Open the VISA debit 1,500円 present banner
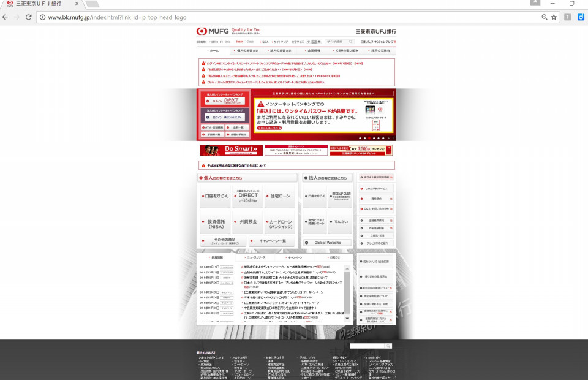588x380 pixels. pos(361,150)
